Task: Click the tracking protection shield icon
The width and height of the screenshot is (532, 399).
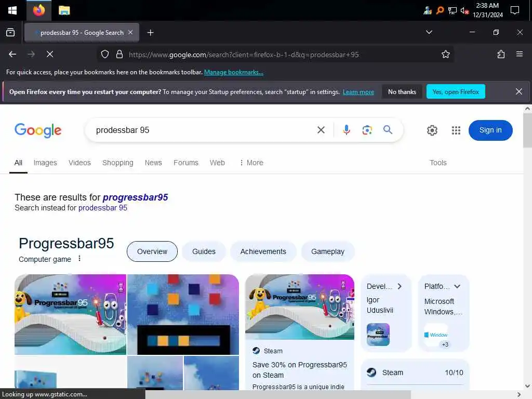Action: point(105,54)
